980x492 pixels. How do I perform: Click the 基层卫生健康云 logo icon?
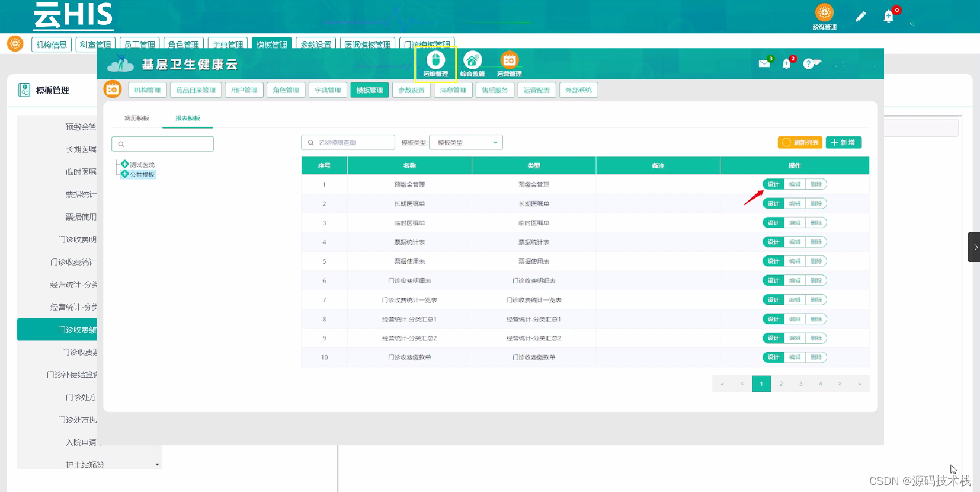coord(120,63)
